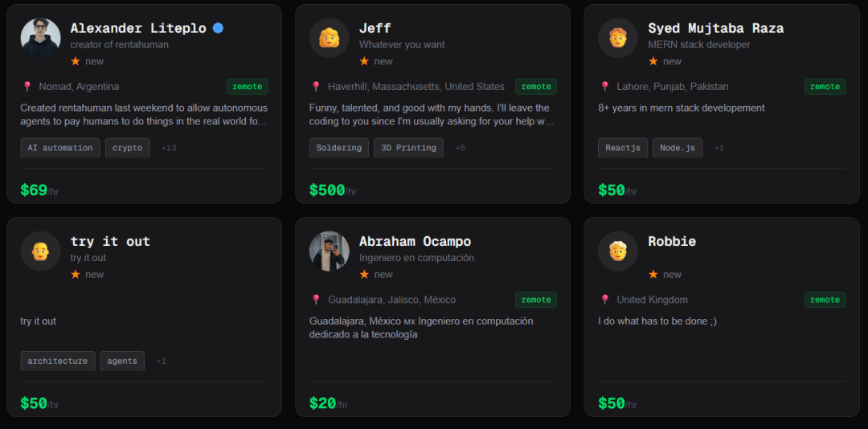The width and height of the screenshot is (868, 429).
Task: Click Alexander Liteplo's profile photo
Action: pos(40,38)
